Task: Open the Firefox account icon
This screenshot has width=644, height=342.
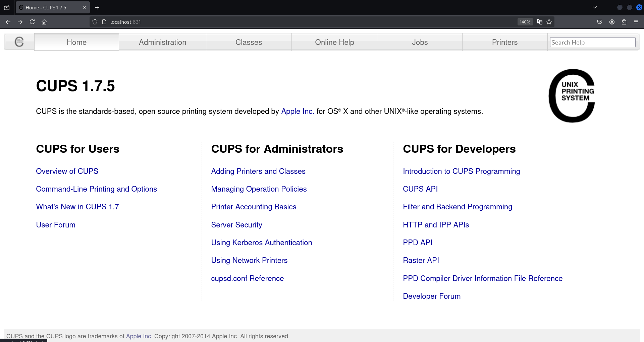Action: click(612, 22)
